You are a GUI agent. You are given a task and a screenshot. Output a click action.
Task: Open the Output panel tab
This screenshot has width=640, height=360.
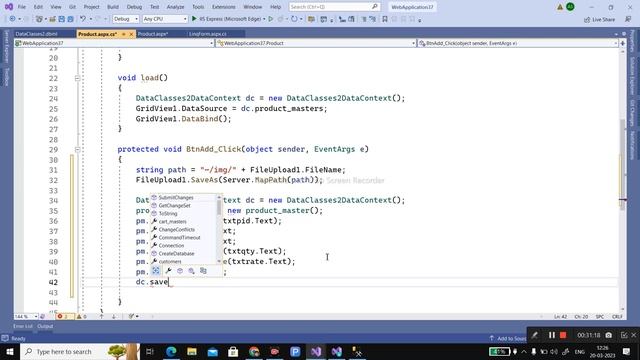(x=45, y=326)
